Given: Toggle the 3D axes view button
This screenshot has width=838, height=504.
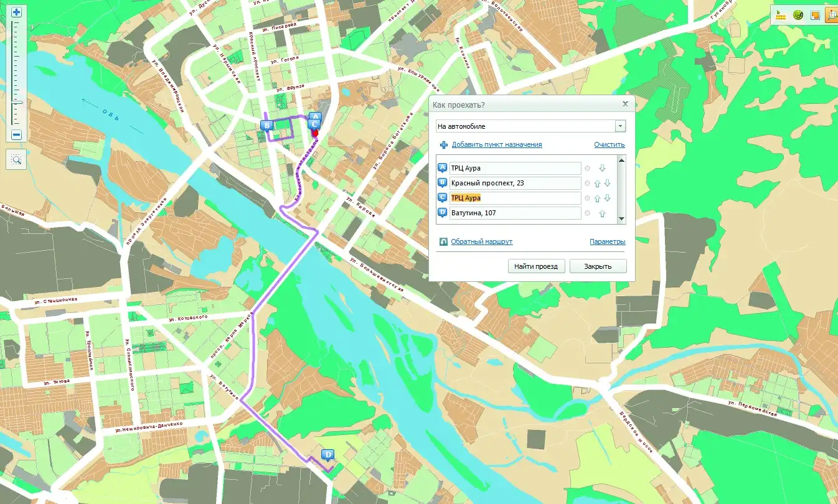Looking at the screenshot, I should tap(831, 16).
